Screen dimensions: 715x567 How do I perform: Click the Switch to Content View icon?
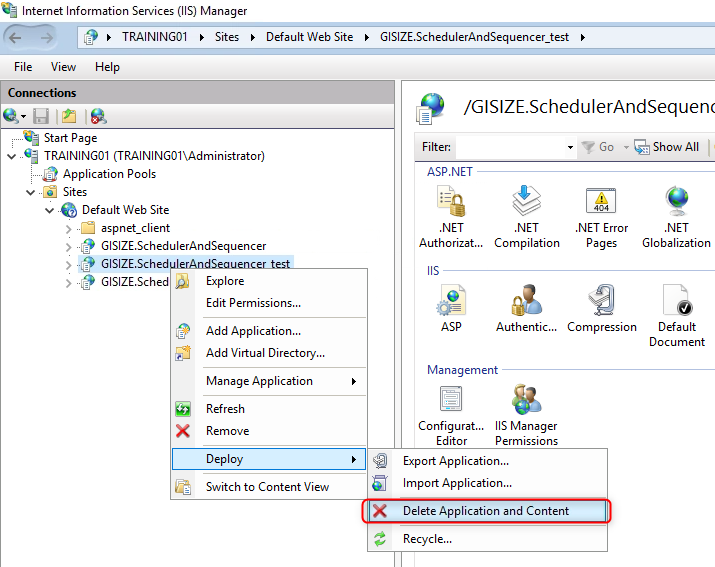(x=183, y=487)
